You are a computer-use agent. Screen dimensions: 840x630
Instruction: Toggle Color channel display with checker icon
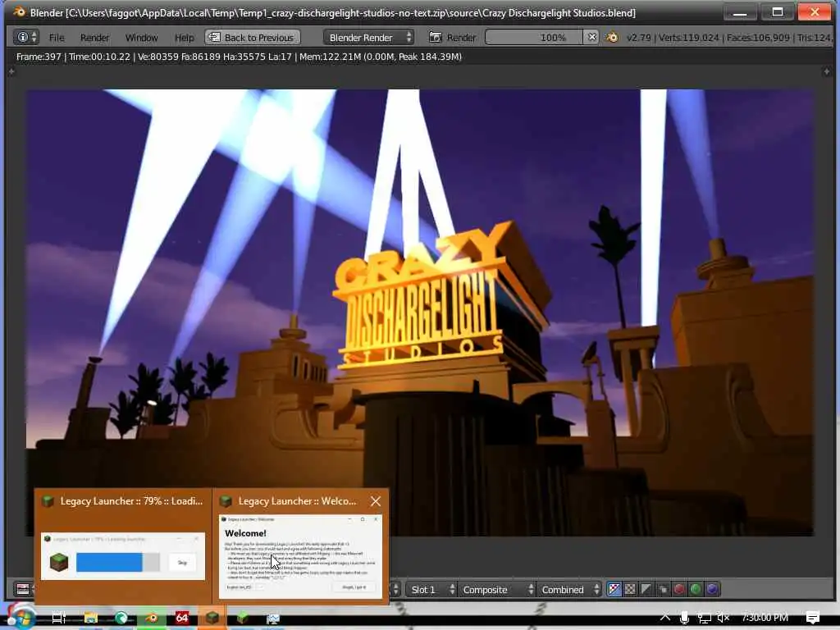point(630,589)
